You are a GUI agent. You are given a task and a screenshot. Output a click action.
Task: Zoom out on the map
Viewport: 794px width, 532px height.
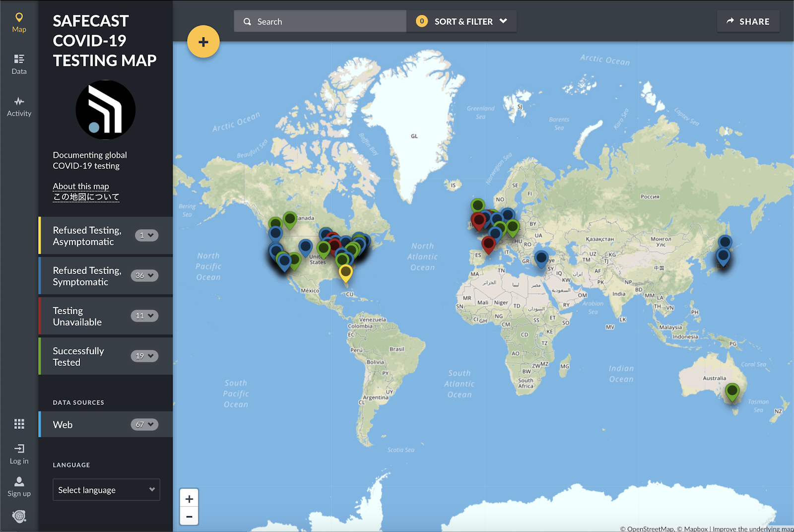189,516
